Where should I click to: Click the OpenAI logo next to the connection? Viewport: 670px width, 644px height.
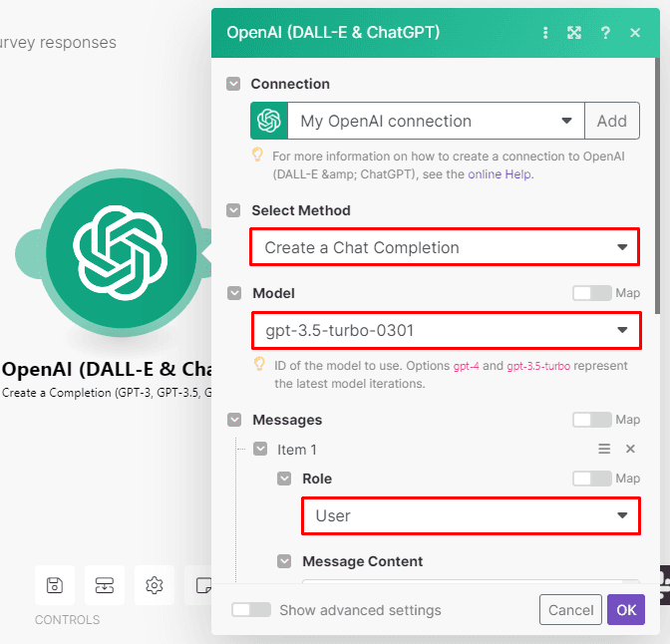pyautogui.click(x=269, y=121)
